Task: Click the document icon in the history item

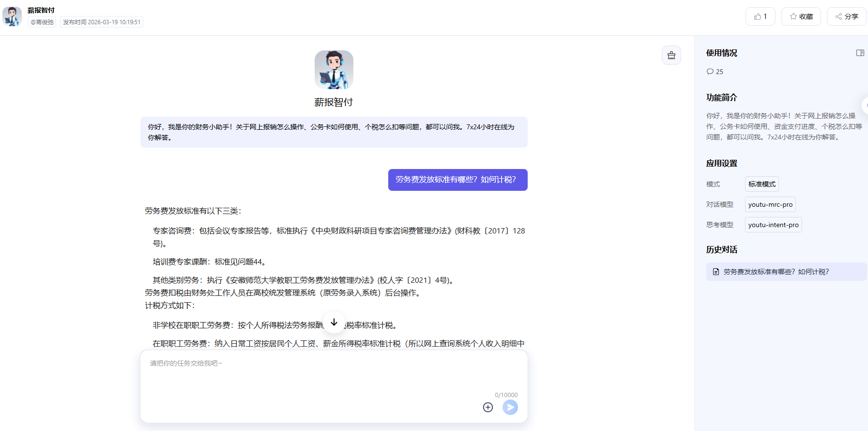Action: click(716, 272)
